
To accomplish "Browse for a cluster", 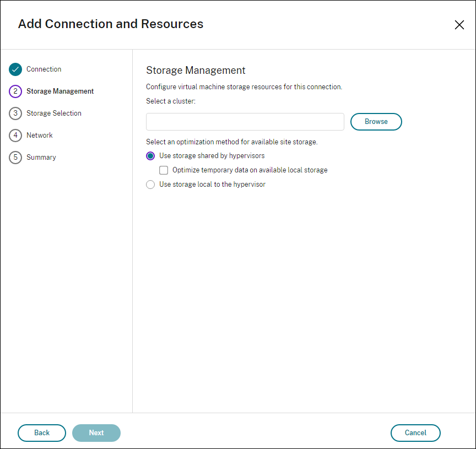I will [376, 121].
